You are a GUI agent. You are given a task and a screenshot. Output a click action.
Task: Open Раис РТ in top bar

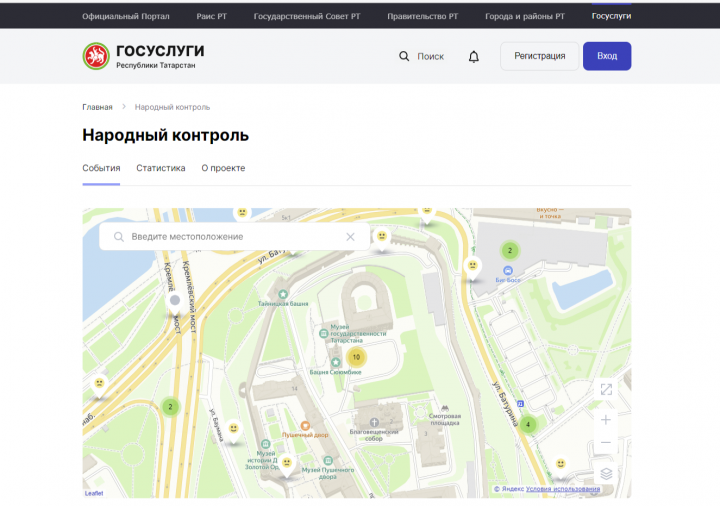(x=212, y=16)
